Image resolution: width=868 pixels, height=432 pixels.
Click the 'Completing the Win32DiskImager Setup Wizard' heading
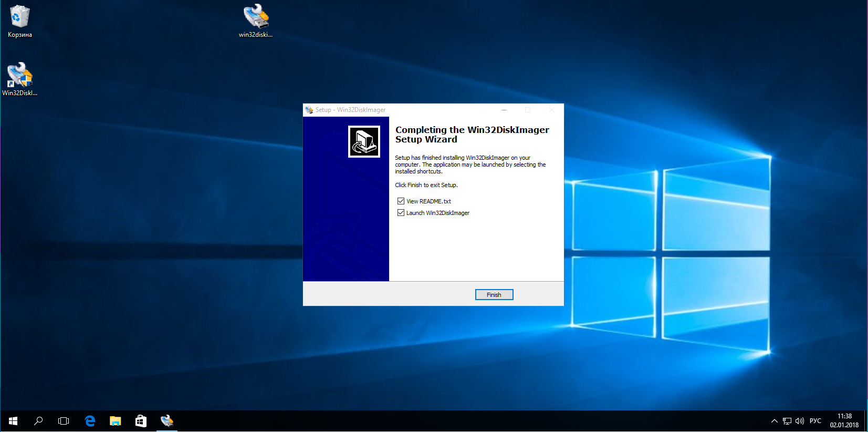click(x=472, y=135)
